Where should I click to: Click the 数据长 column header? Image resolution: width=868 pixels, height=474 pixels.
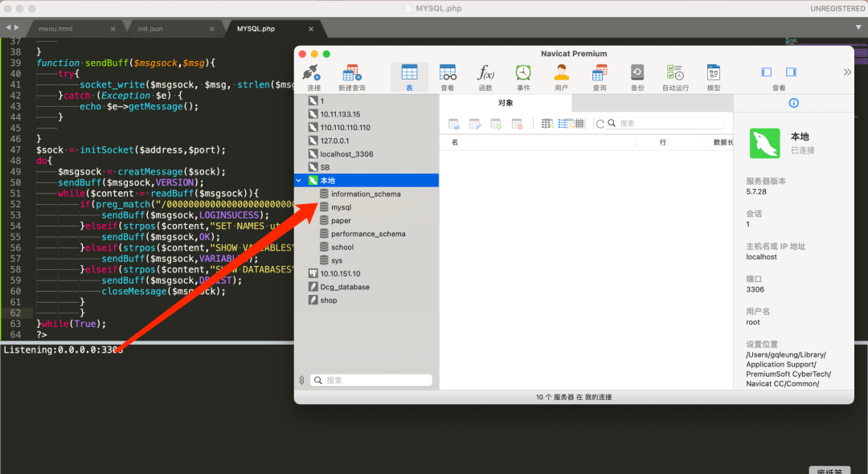723,142
